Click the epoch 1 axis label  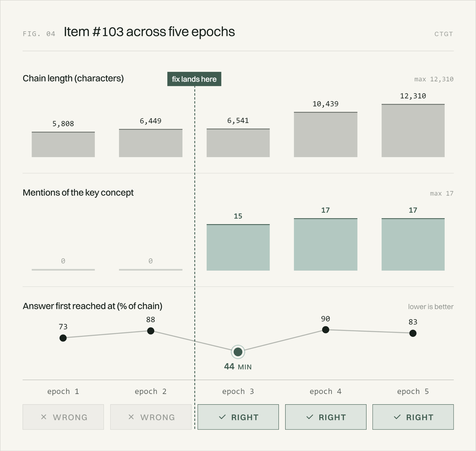63,391
